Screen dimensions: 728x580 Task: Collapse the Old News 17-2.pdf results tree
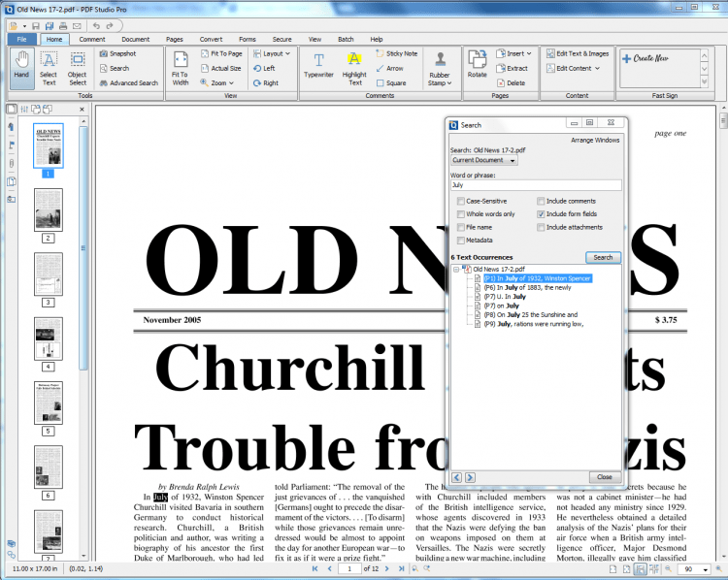click(457, 269)
